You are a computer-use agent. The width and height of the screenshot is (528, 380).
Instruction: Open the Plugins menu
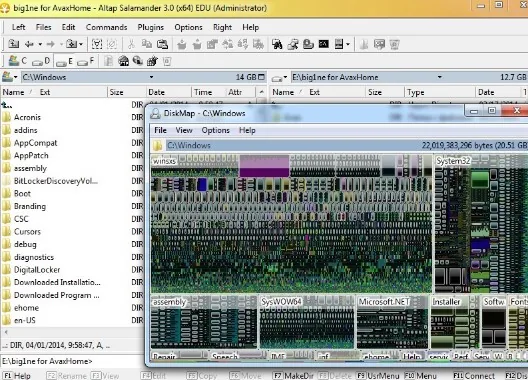pos(151,27)
